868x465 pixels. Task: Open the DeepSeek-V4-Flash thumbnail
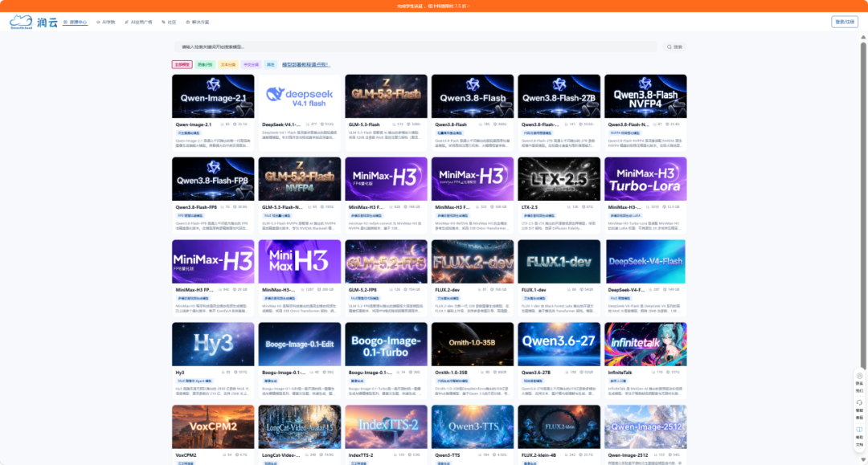pyautogui.click(x=645, y=262)
